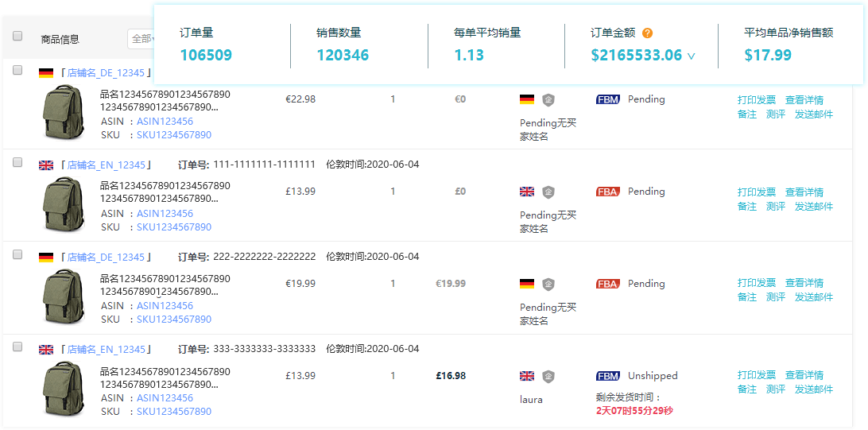This screenshot has height=430, width=868.
Task: Click the FBM badge on the Unshipped order
Action: click(607, 376)
